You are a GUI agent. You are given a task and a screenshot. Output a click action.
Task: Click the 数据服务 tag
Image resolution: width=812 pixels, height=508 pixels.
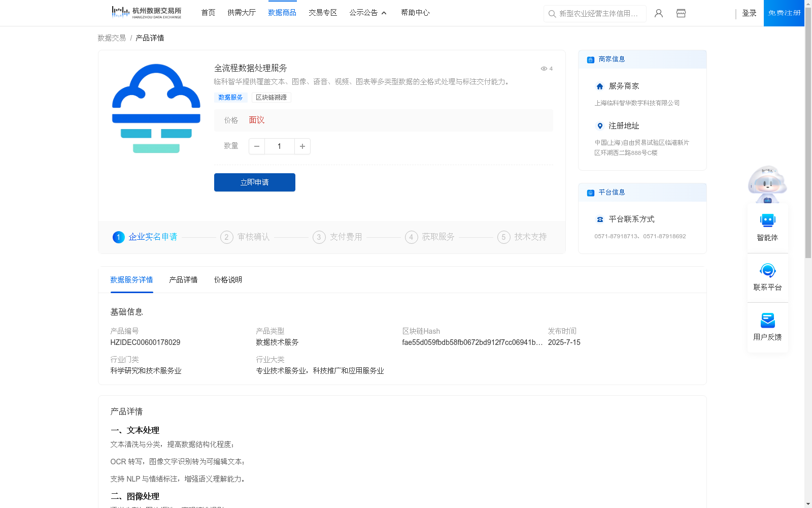pos(230,98)
